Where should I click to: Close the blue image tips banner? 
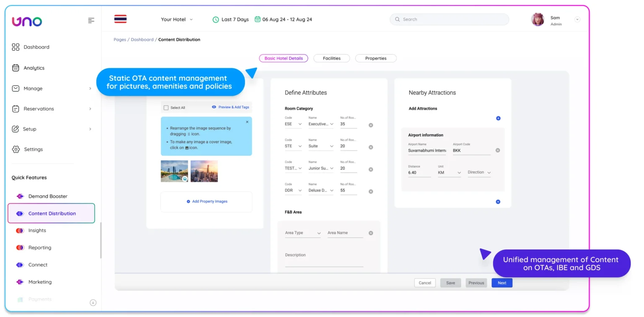[x=247, y=122]
